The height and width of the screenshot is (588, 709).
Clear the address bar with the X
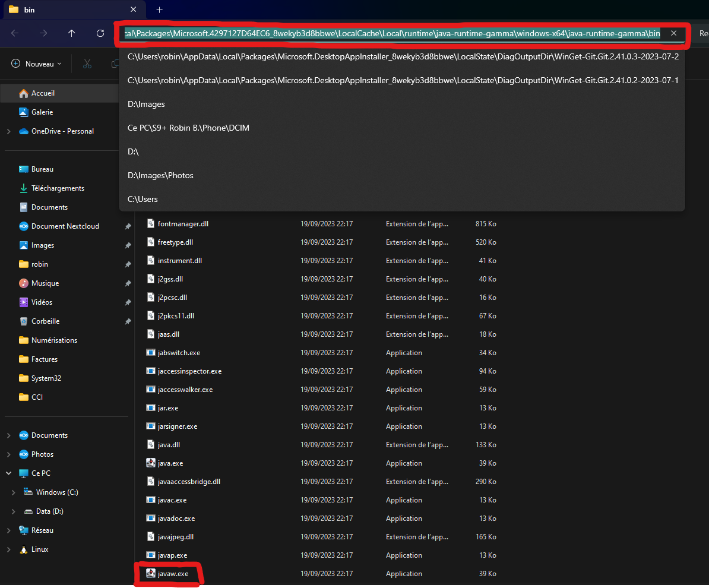[x=674, y=33]
